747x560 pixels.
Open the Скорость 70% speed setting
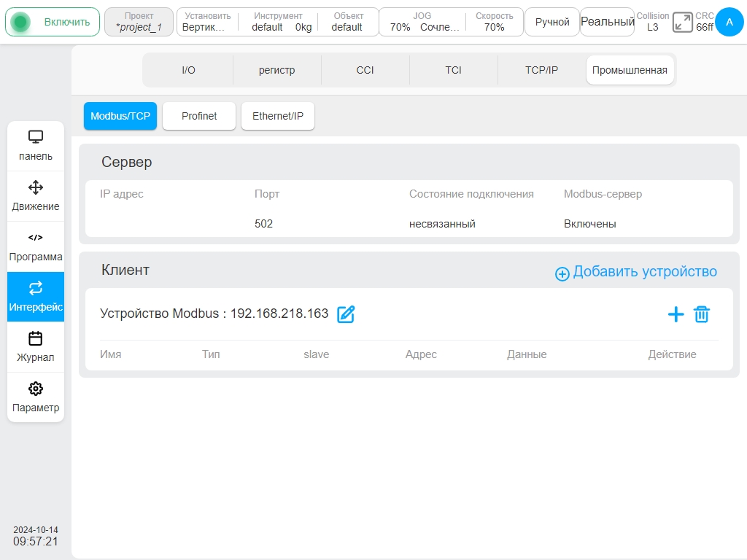coord(494,22)
